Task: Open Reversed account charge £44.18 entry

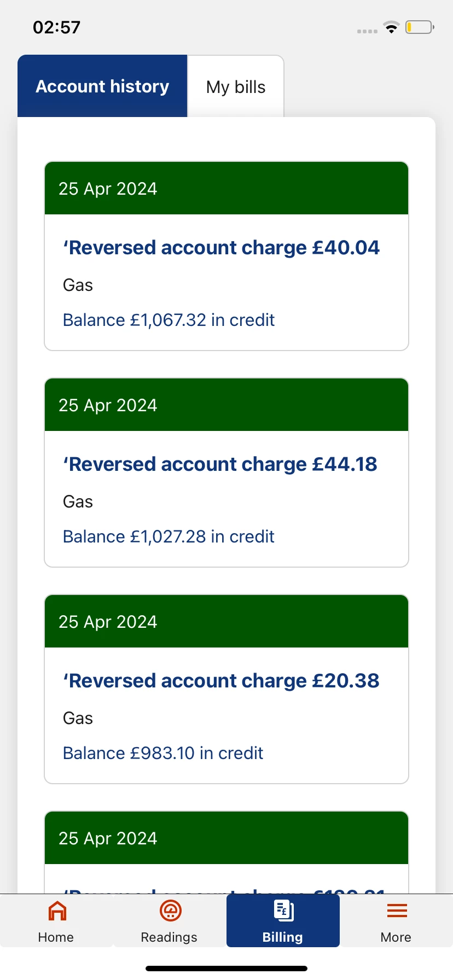Action: pyautogui.click(x=220, y=464)
